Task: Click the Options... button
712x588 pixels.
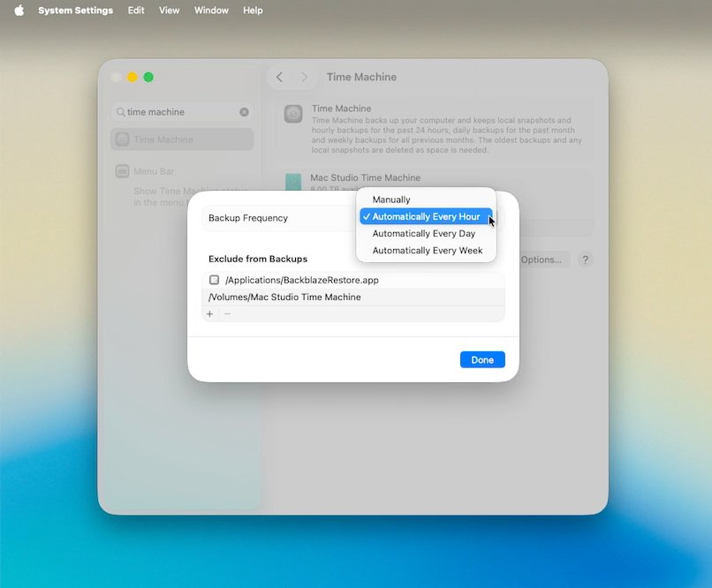Action: coord(543,260)
